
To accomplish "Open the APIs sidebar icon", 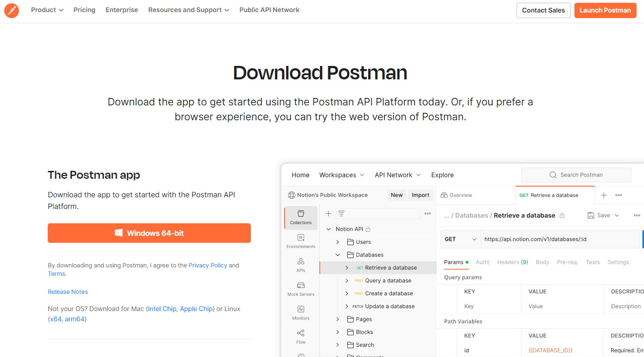I will (x=301, y=265).
